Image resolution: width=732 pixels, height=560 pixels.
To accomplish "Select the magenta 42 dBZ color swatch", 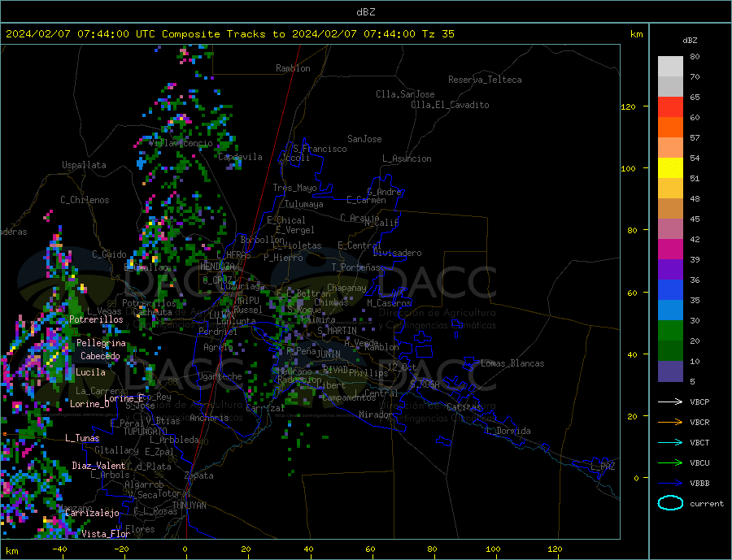I will coord(670,250).
